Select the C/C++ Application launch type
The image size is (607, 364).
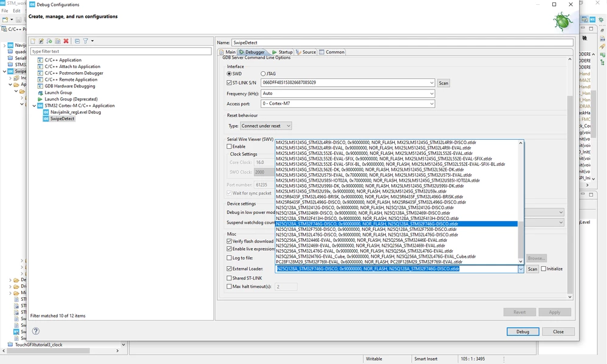point(63,60)
